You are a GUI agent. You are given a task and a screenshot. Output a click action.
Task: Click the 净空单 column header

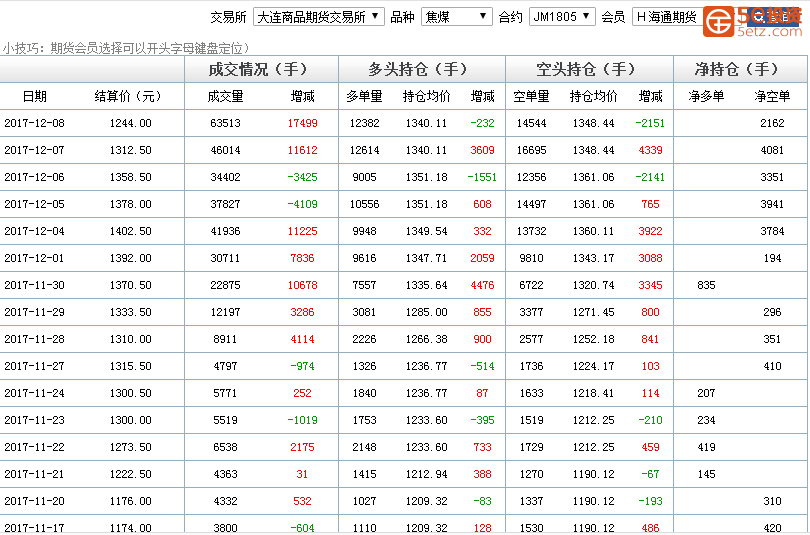[x=772, y=96]
